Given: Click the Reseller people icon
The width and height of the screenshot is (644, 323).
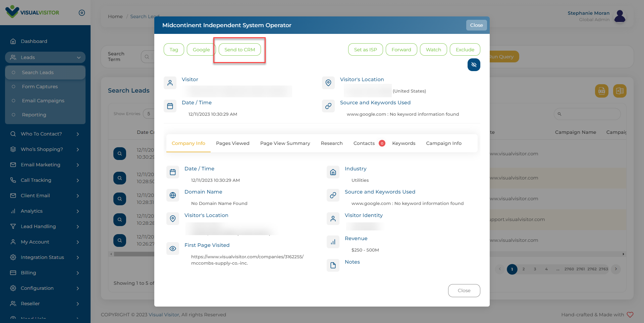Looking at the screenshot, I should (13, 304).
